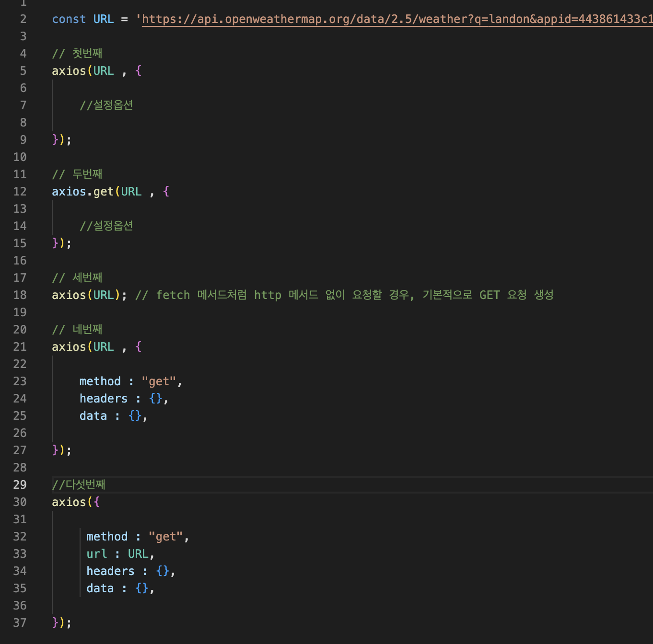Click the '// 세번째' comment
Screen dimensions: 653x644
click(x=77, y=277)
